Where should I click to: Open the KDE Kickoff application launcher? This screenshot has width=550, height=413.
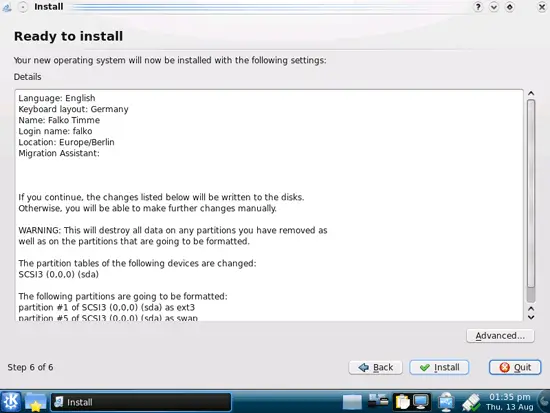coord(11,402)
